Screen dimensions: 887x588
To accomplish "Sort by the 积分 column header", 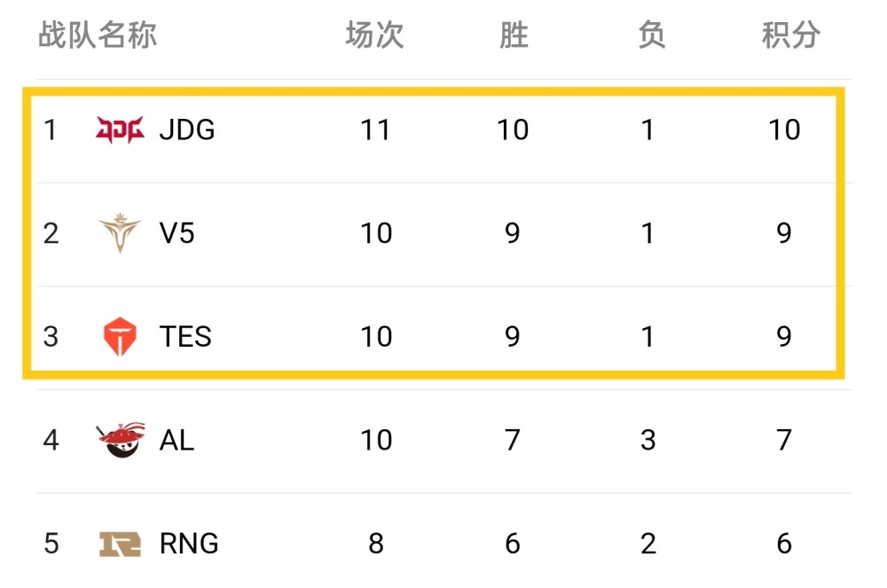I will click(x=790, y=35).
